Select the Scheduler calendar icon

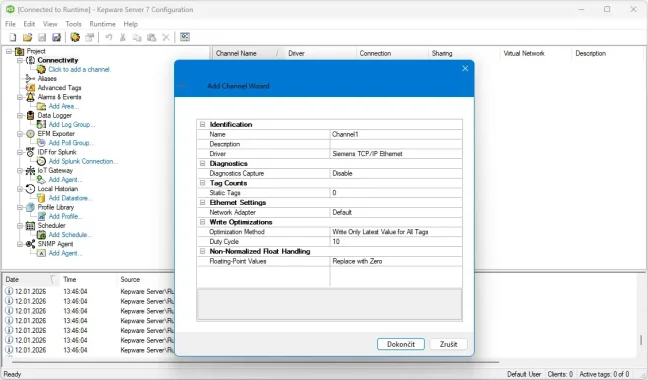pyautogui.click(x=31, y=226)
